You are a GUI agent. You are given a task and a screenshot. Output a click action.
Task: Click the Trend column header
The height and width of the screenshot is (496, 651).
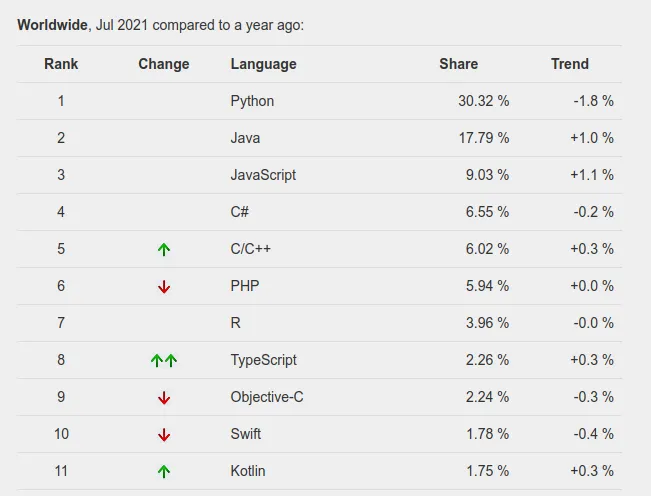tap(570, 64)
